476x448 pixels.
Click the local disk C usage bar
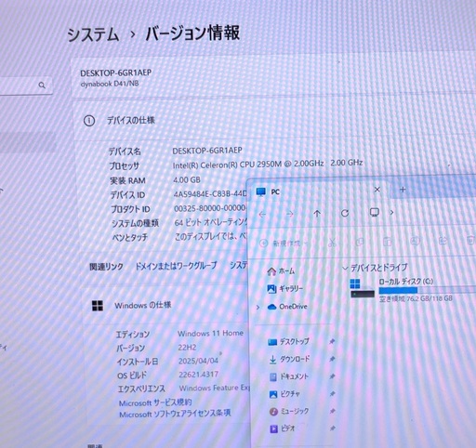pyautogui.click(x=427, y=290)
